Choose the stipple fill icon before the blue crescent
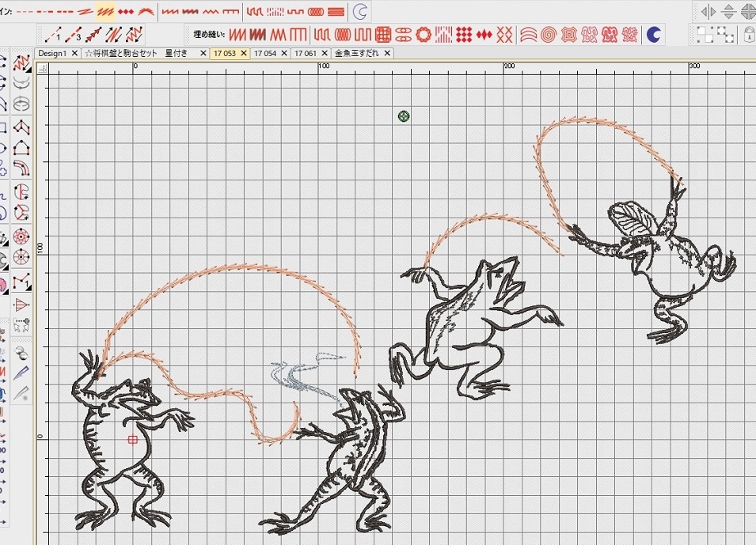The width and height of the screenshot is (756, 545). [629, 35]
